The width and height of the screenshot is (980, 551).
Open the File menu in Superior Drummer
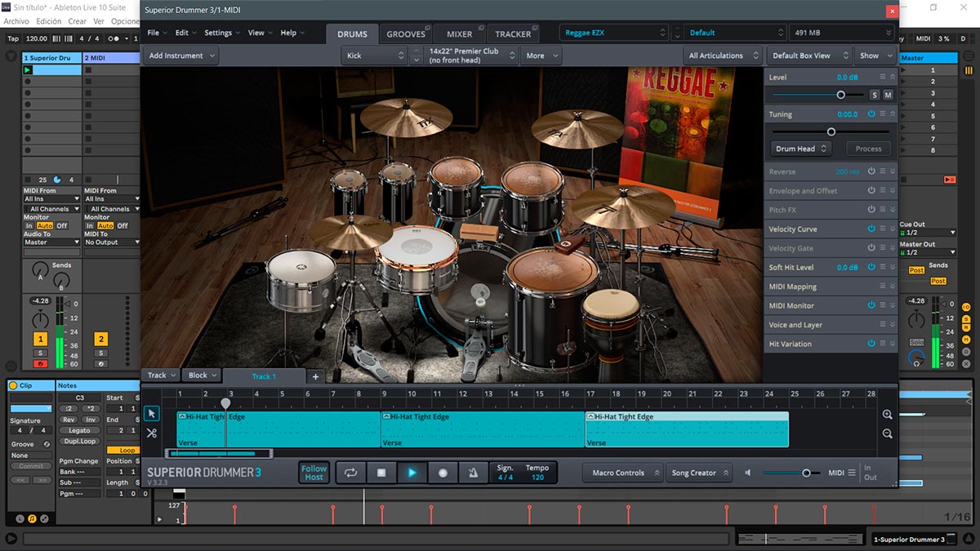(x=157, y=33)
